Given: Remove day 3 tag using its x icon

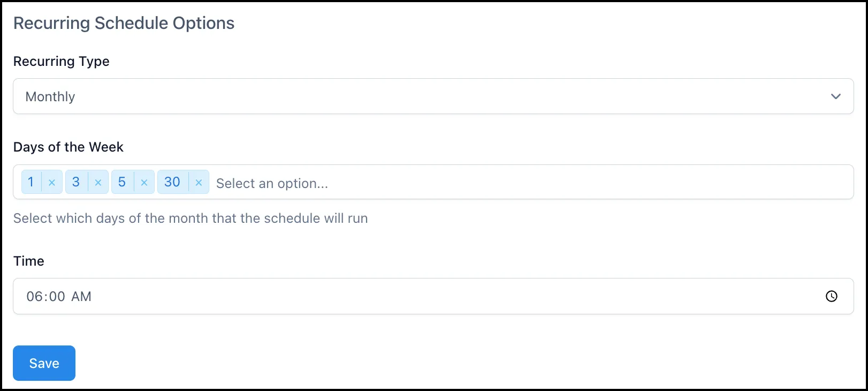Looking at the screenshot, I should pos(98,182).
